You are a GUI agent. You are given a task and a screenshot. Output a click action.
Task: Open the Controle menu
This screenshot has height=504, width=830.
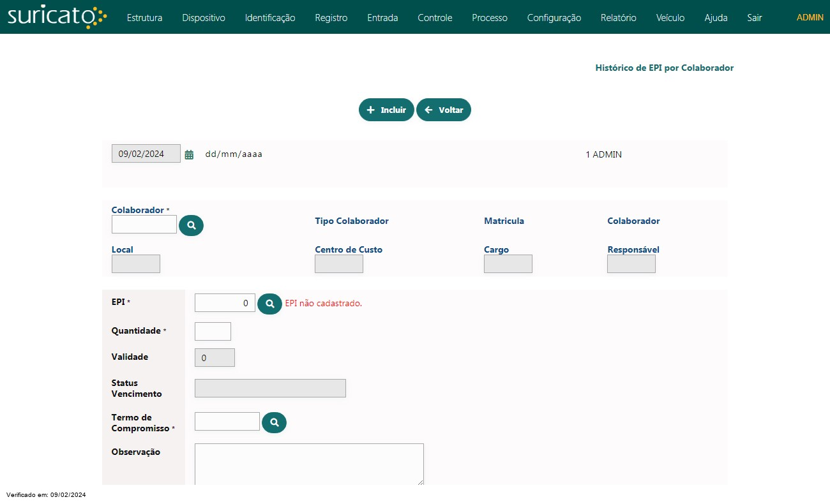coord(435,18)
